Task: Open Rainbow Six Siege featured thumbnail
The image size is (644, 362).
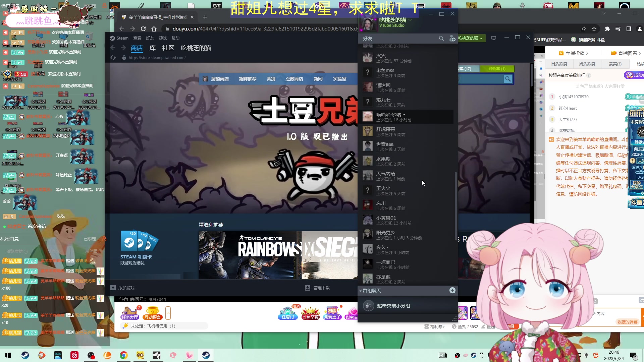Action: (x=278, y=255)
